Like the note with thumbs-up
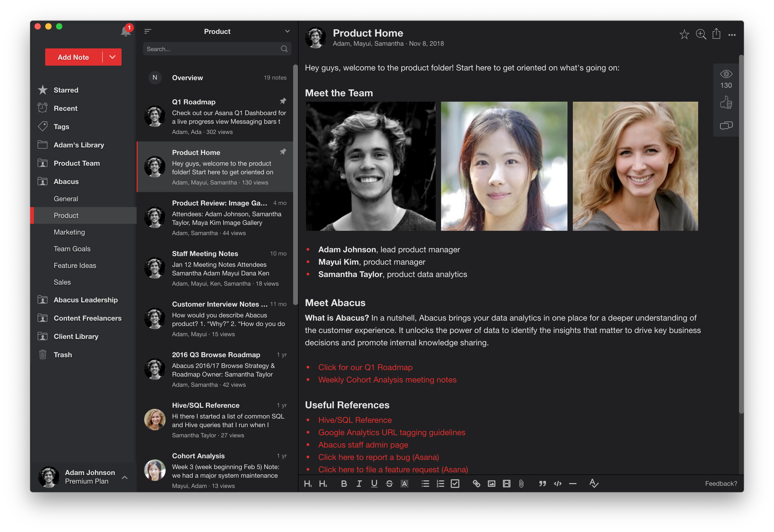 coord(726,102)
